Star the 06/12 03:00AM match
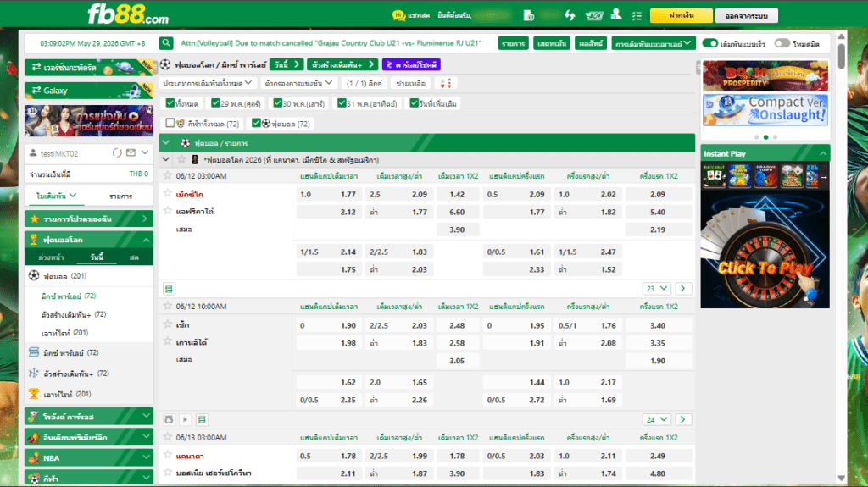Viewport: 868px width, 487px height. [x=168, y=175]
